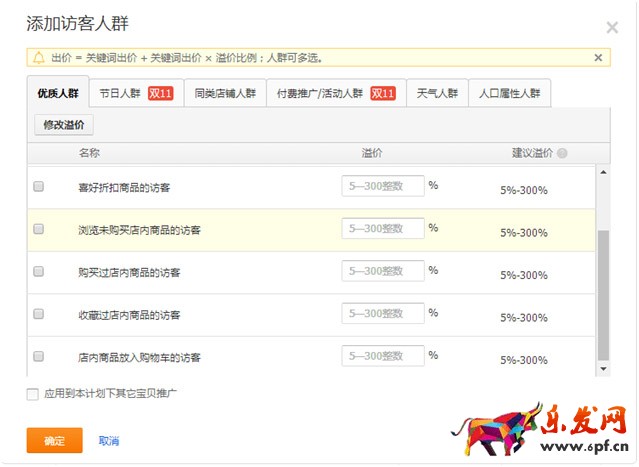The image size is (639, 467).
Task: Click premium input for 收藏过店内商品的访客
Action: (x=383, y=314)
